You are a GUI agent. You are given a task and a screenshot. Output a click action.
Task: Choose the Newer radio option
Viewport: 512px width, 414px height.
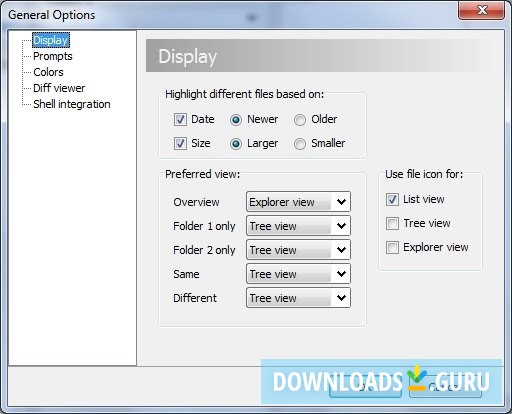coord(236,120)
